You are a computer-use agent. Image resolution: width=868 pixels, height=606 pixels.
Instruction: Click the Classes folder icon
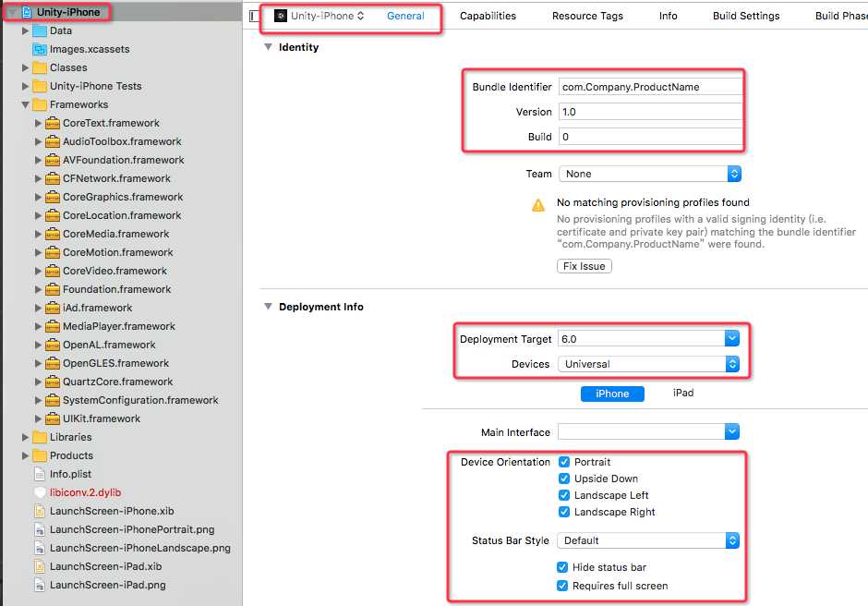[40, 67]
